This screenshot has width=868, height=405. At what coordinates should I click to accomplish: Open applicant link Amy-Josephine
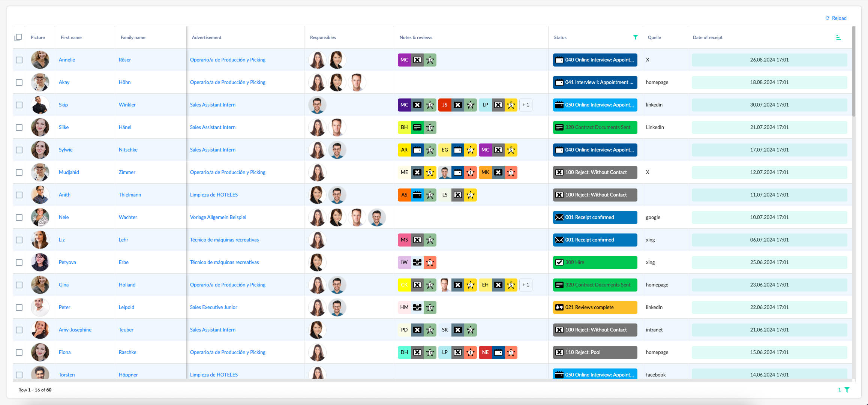75,330
